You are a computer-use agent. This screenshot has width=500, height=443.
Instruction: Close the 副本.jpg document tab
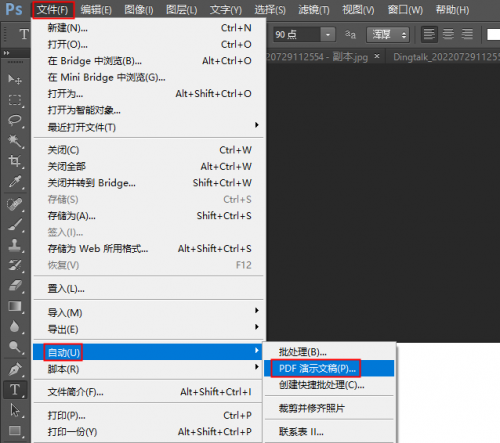pyautogui.click(x=377, y=56)
